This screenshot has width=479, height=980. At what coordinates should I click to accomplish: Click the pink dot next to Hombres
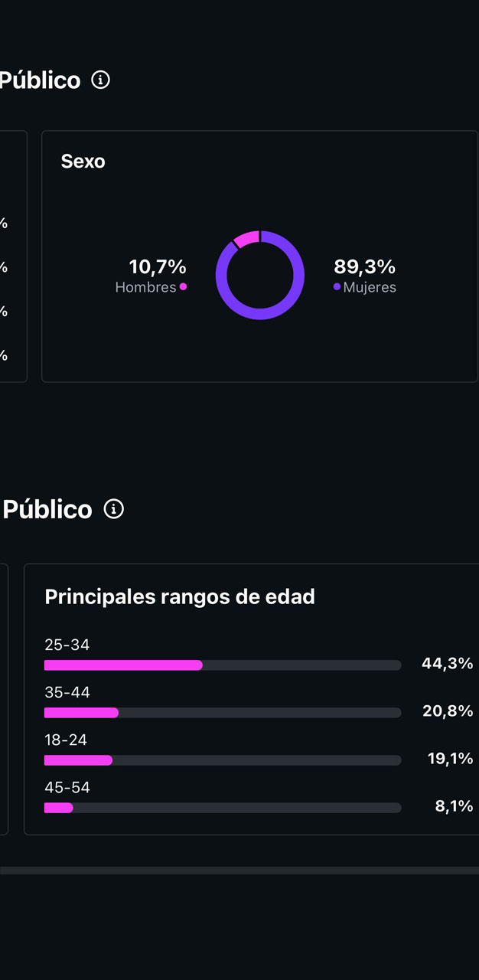pyautogui.click(x=183, y=287)
